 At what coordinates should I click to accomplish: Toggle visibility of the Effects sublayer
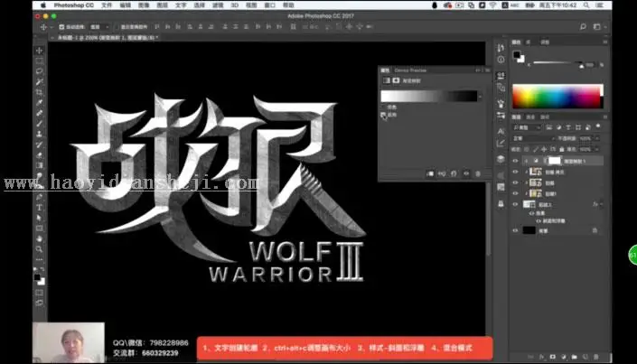[x=532, y=213]
